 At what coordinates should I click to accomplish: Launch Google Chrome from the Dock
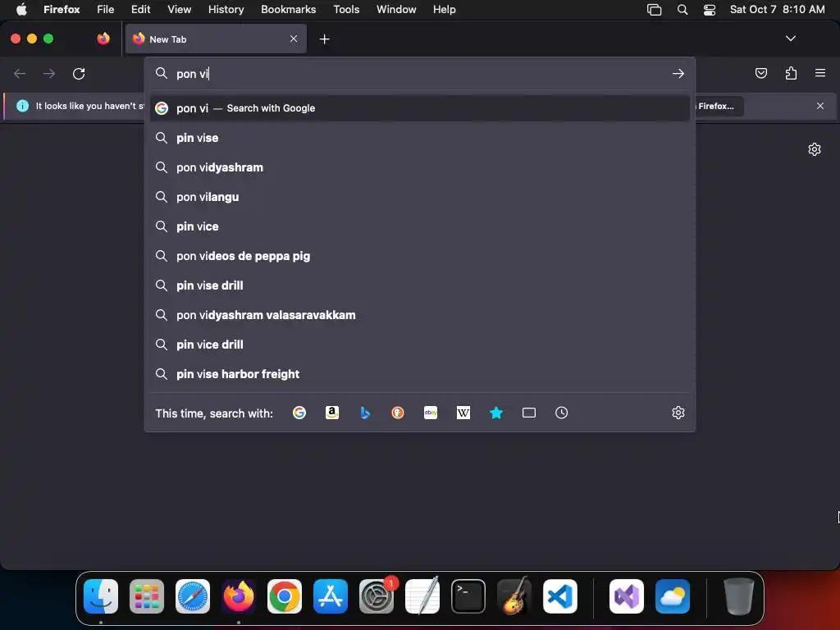tap(285, 596)
